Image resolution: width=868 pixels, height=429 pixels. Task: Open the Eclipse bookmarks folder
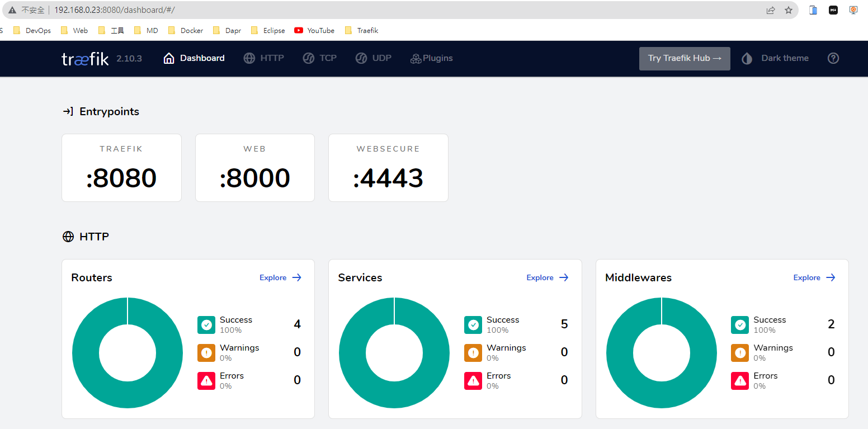click(x=268, y=31)
